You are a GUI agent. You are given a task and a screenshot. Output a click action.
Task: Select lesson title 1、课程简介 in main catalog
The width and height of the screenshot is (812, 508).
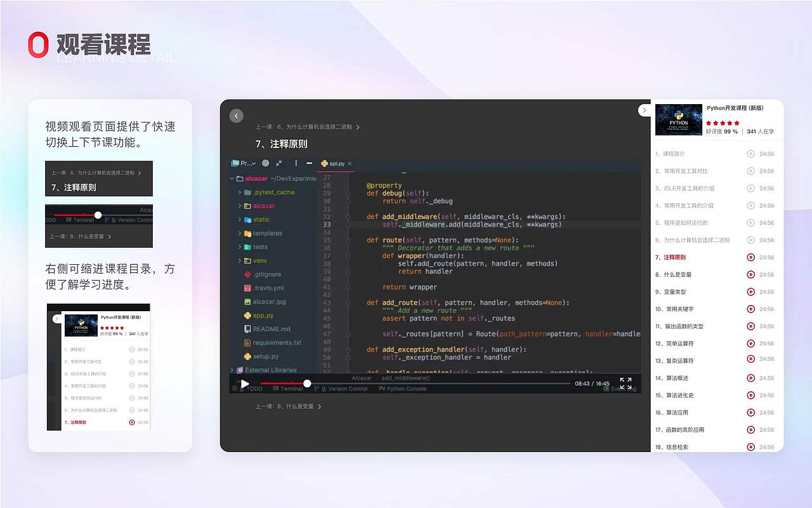pyautogui.click(x=670, y=154)
